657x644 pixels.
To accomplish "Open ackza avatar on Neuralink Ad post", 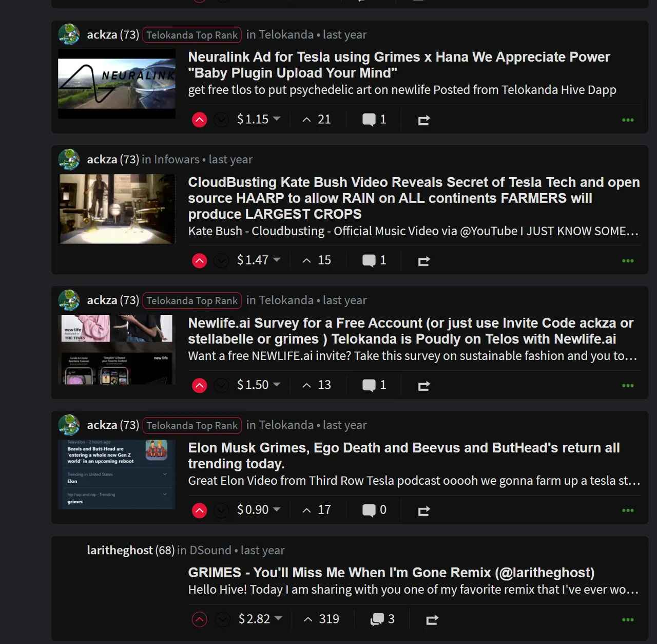I will click(69, 34).
